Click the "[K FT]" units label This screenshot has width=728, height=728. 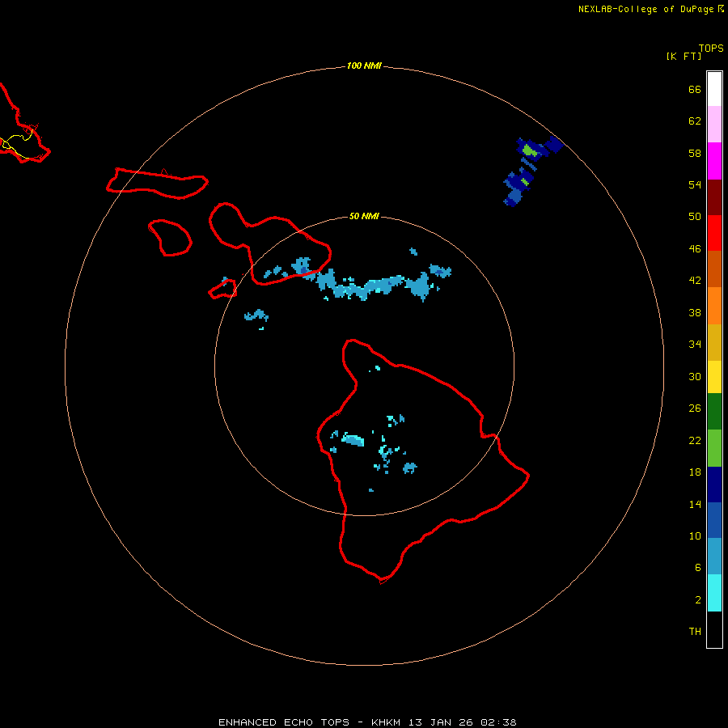tap(684, 56)
